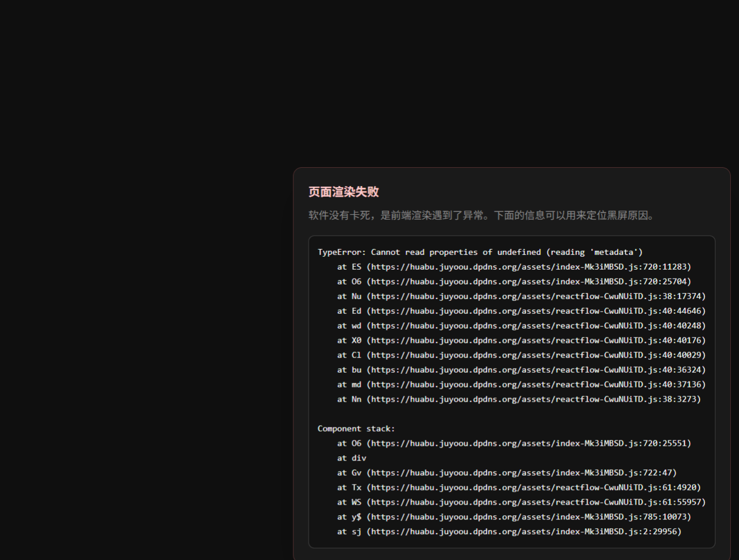Viewport: 739px width, 560px height.
Task: Click the 页面渲染失败 error heading
Action: [343, 192]
